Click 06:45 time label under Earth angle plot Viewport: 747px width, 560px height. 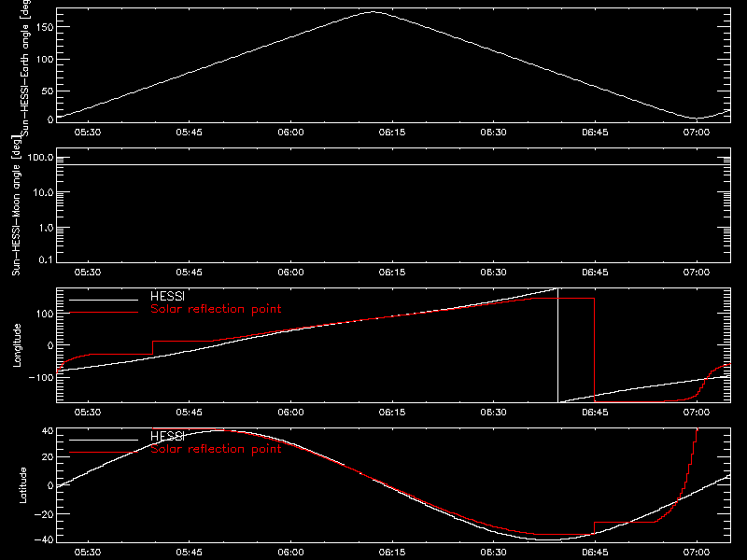click(595, 133)
